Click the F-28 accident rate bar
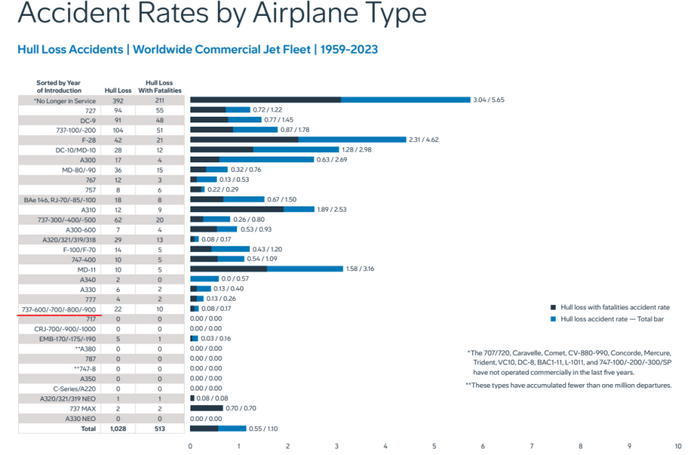The image size is (700, 455). (x=298, y=140)
